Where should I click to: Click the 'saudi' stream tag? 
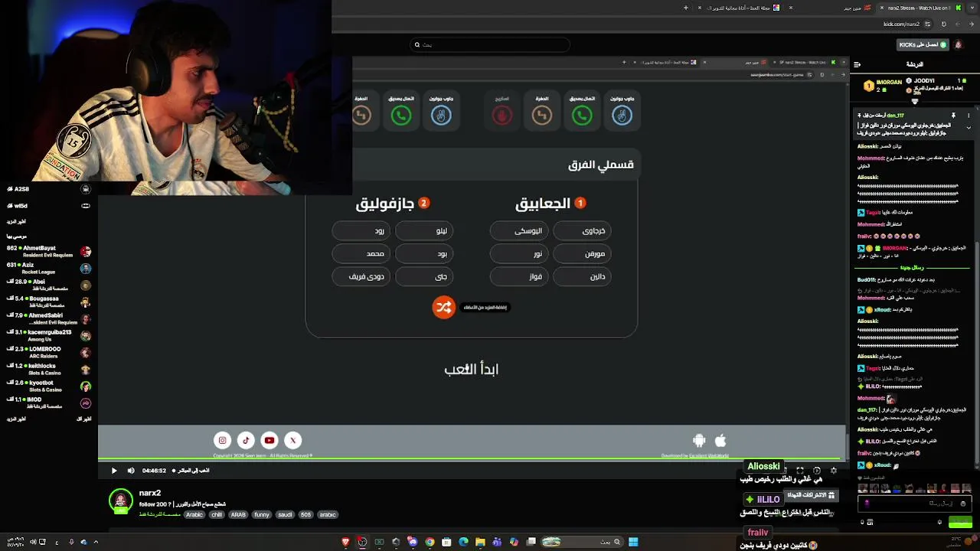click(x=285, y=515)
